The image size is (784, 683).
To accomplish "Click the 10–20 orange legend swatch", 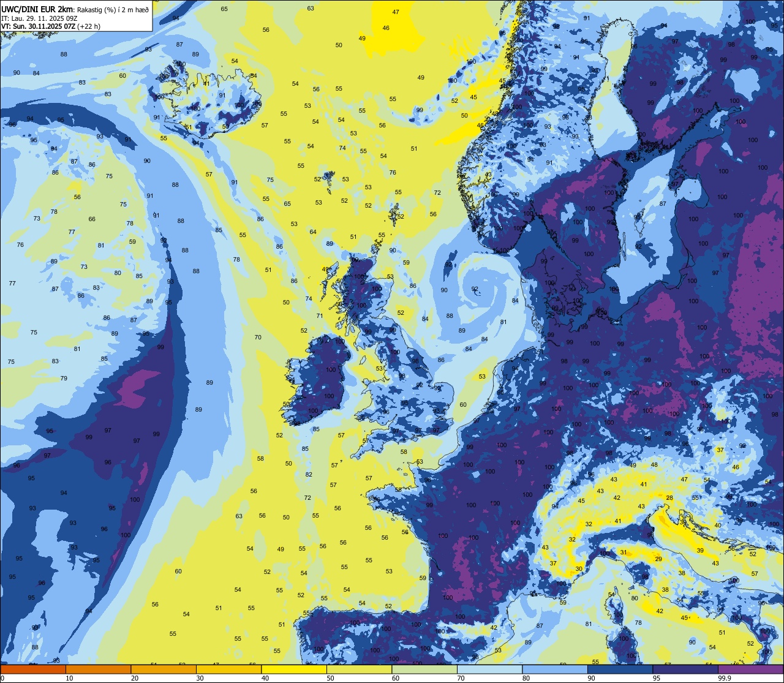I will [x=98, y=669].
